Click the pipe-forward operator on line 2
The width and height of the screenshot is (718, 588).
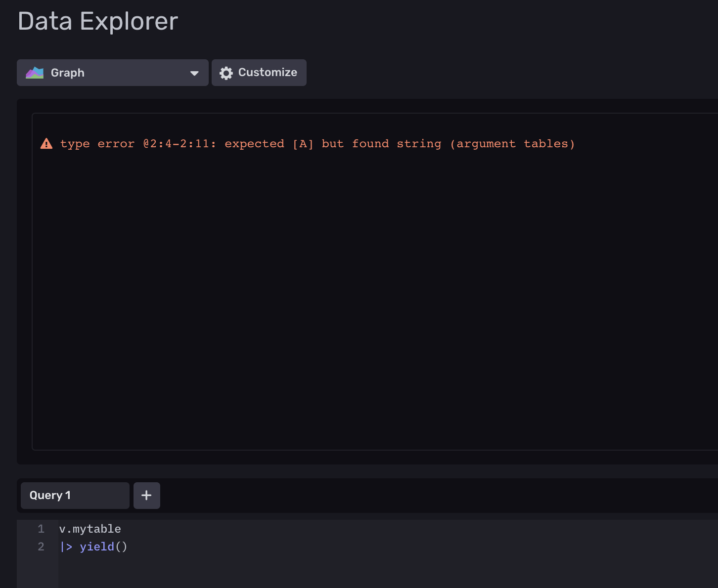pyautogui.click(x=66, y=546)
